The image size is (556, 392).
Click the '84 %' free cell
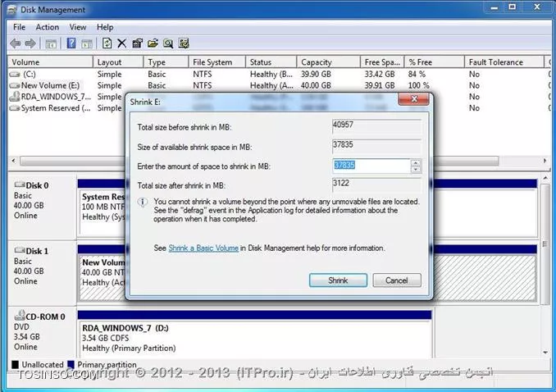(x=417, y=74)
